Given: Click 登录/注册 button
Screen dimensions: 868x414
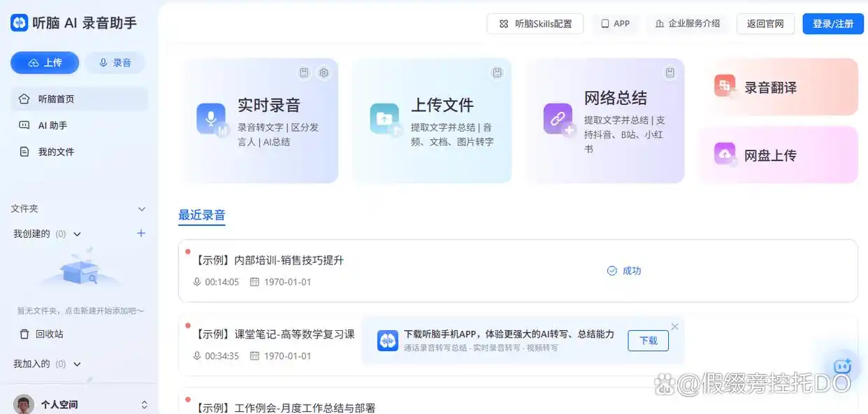Looking at the screenshot, I should click(x=833, y=24).
